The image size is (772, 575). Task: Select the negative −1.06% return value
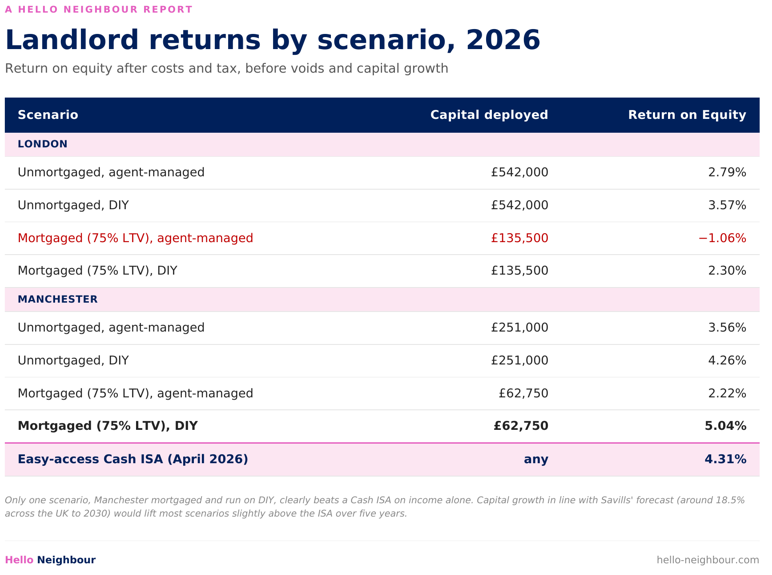[722, 238]
